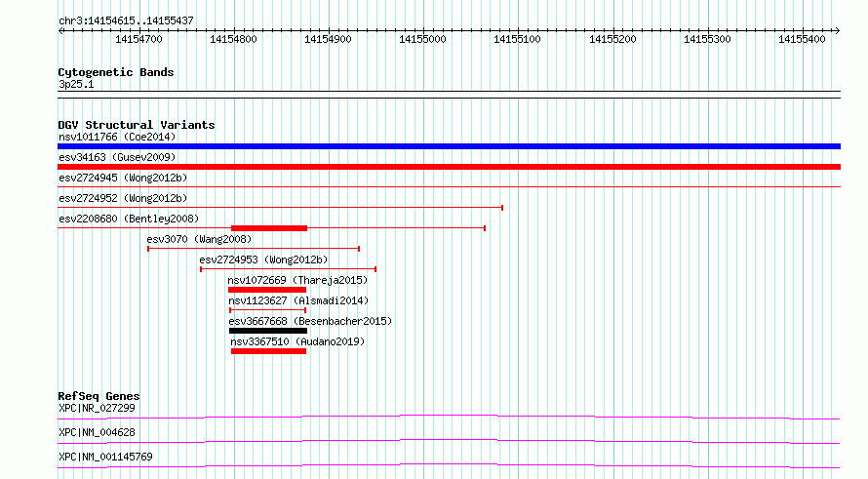Select the nsv1123627 (Alsmadi2014) label
Viewport: 868px width, 479px height.
point(298,300)
